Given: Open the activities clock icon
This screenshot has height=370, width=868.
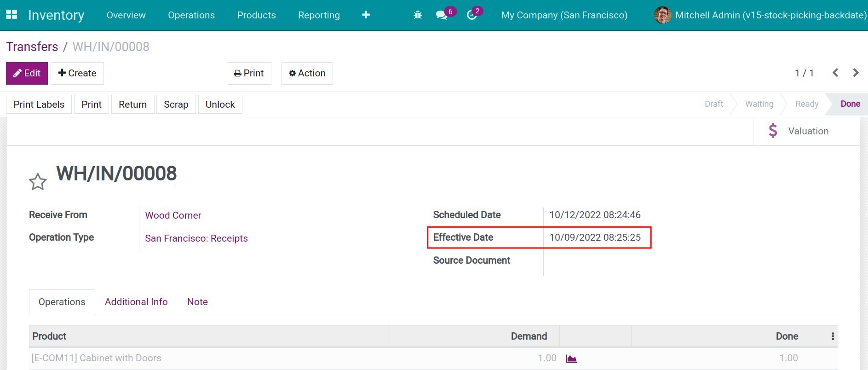Looking at the screenshot, I should (x=471, y=15).
